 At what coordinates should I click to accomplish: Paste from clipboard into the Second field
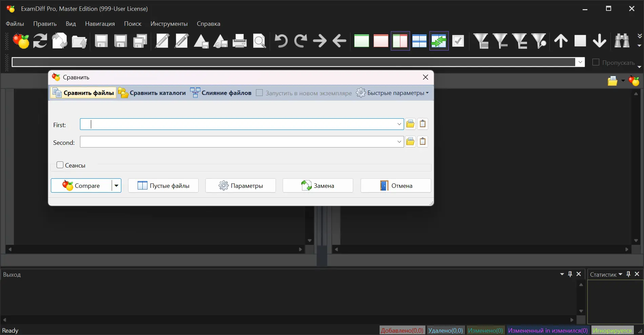point(423,141)
